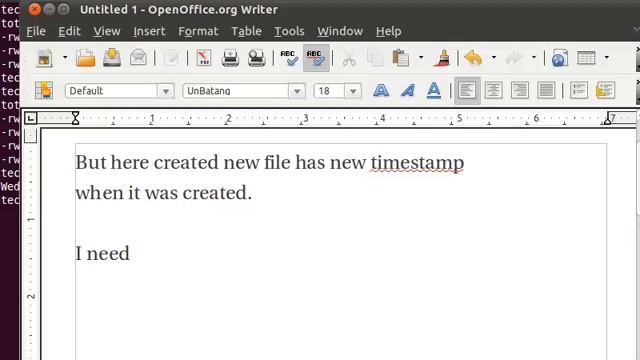Run Spelling and Grammar check
The height and width of the screenshot is (360, 640).
289,58
